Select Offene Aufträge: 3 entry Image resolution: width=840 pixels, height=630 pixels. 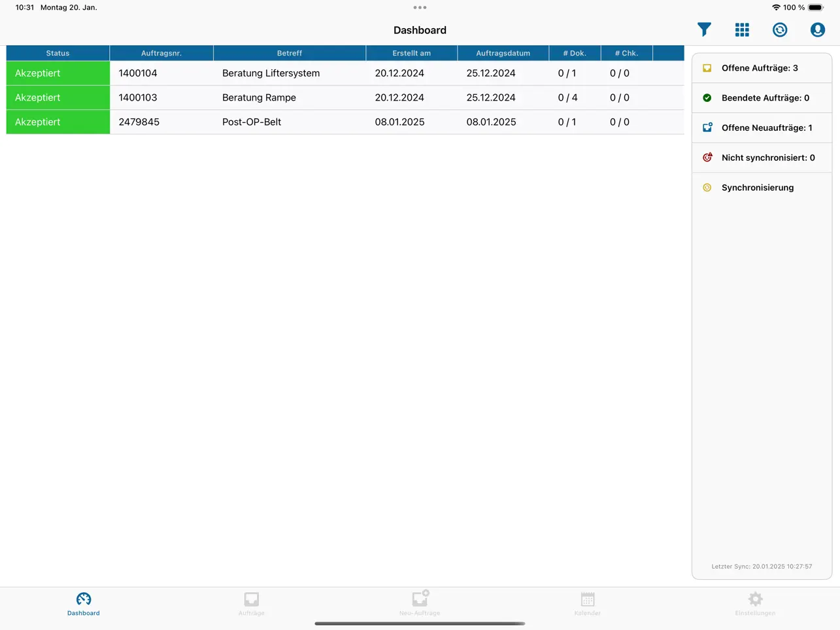pos(762,68)
